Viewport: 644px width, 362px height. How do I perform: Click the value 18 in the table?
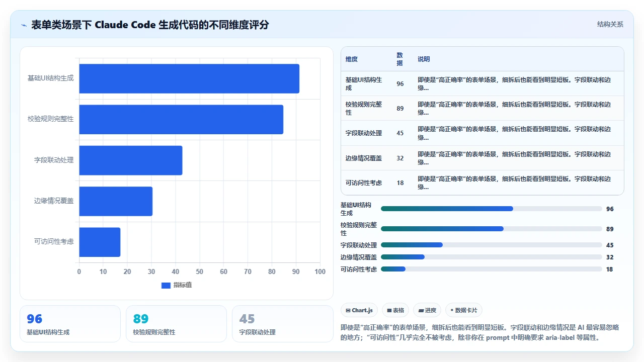(400, 183)
